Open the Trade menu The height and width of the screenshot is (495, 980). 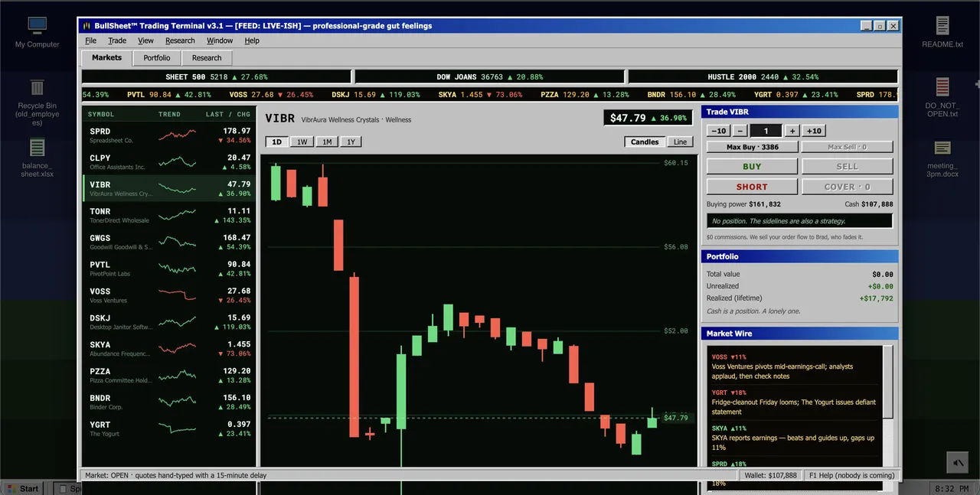[x=117, y=41]
